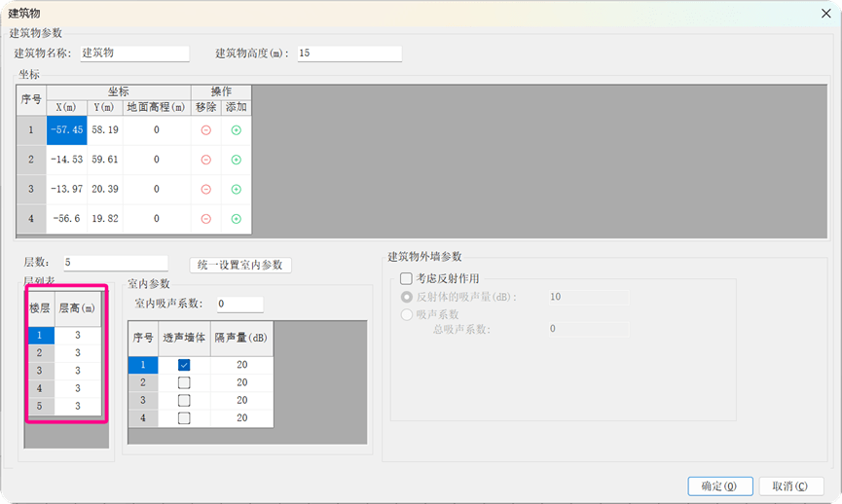Click the 反射体的吸声量 value field showing 10
The height and width of the screenshot is (504, 842).
[x=589, y=297]
